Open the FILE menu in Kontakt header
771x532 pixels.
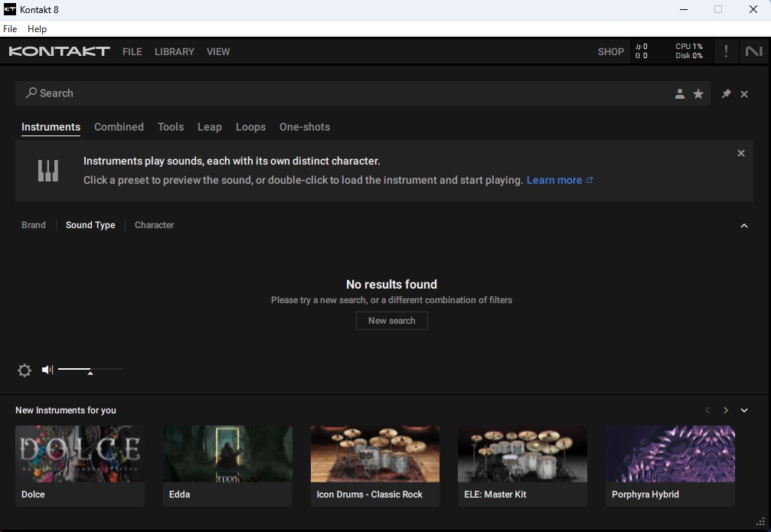click(x=132, y=51)
